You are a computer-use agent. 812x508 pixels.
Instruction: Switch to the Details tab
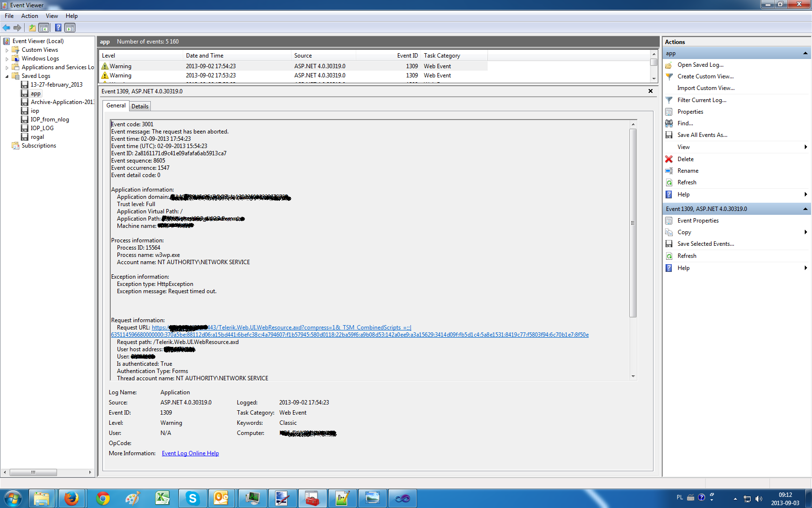tap(140, 106)
